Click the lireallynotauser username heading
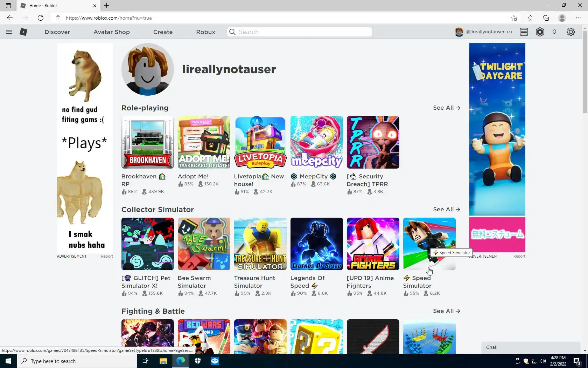The width and height of the screenshot is (588, 368). coord(229,69)
